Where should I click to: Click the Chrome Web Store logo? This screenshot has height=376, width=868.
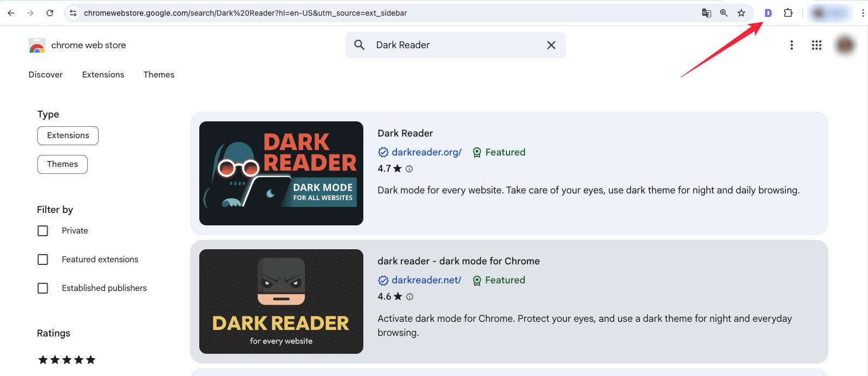click(37, 46)
